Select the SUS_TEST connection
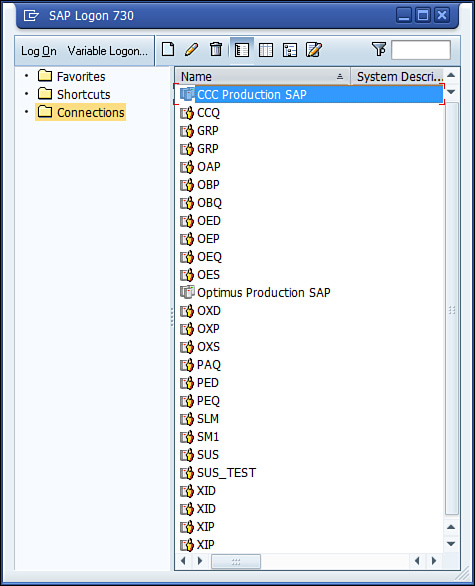Viewport: 475px width, 586px height. [226, 473]
